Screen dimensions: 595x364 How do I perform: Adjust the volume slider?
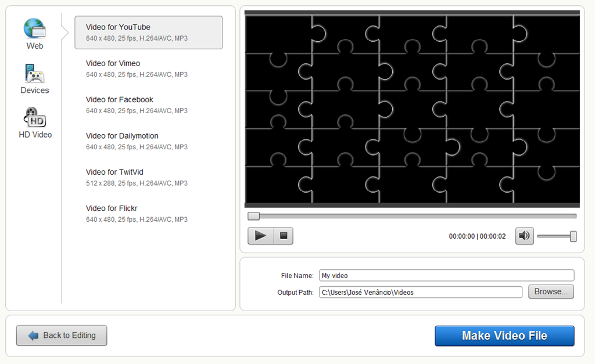pyautogui.click(x=557, y=236)
